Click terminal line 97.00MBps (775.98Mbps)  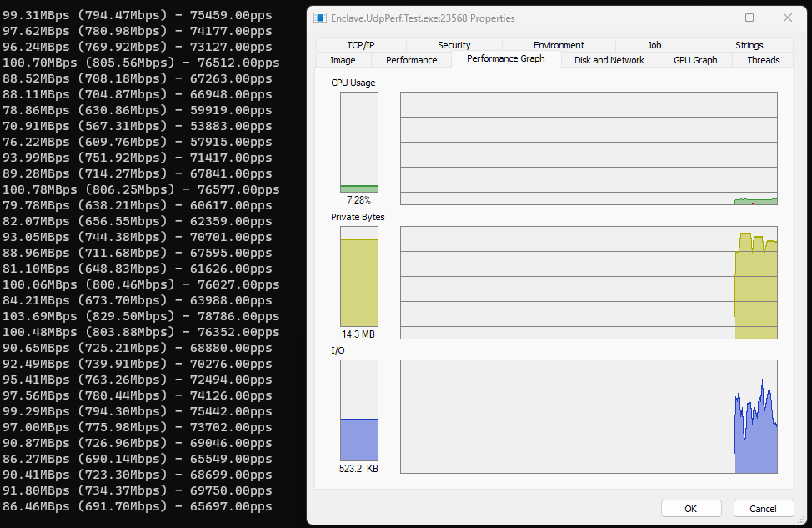[x=138, y=427]
